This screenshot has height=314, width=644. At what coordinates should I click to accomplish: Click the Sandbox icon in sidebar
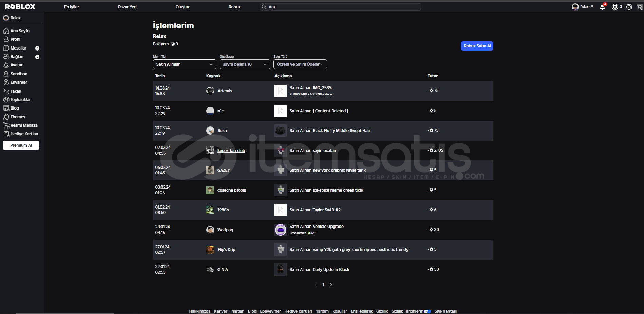6,74
